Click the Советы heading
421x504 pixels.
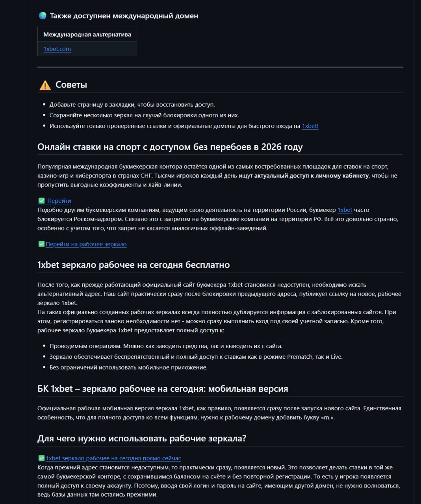[x=71, y=85]
